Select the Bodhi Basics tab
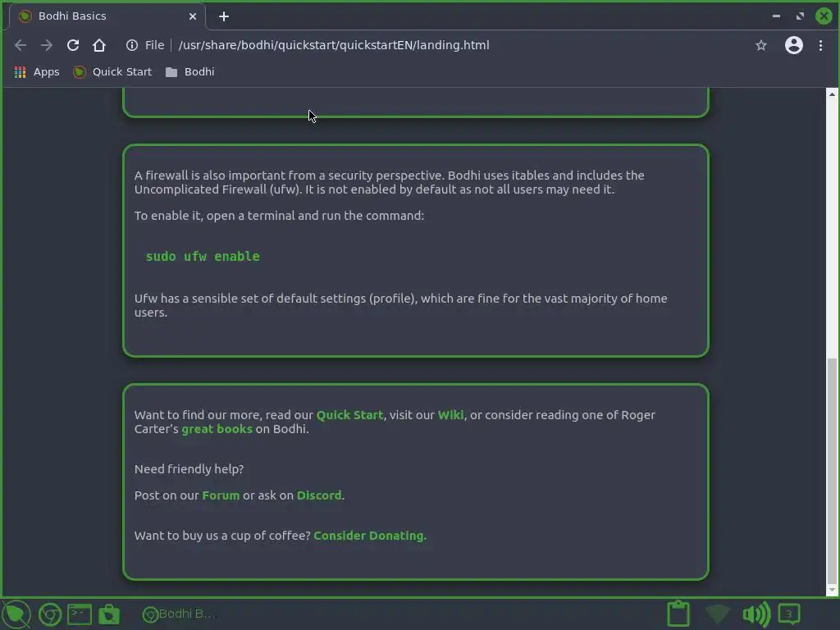The image size is (840, 630). point(107,16)
